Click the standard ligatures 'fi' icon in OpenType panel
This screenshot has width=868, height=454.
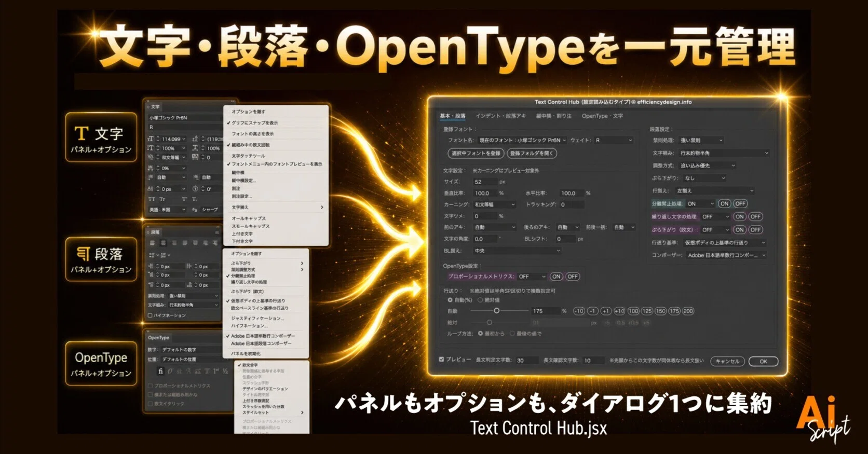coord(160,371)
